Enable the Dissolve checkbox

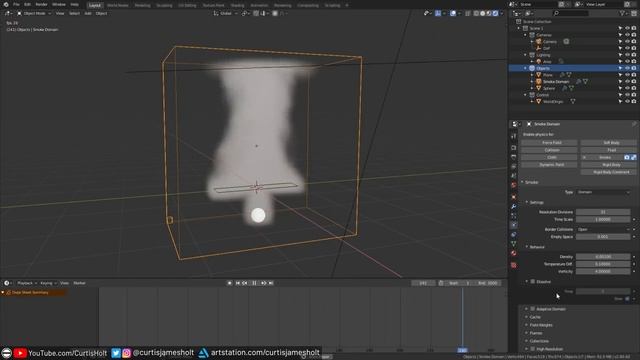click(x=533, y=282)
